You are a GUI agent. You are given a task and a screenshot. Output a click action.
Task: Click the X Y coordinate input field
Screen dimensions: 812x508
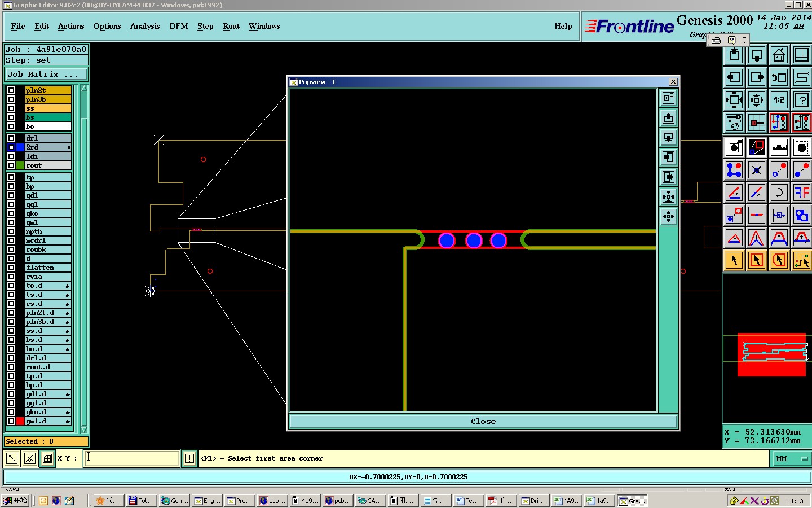(x=132, y=458)
